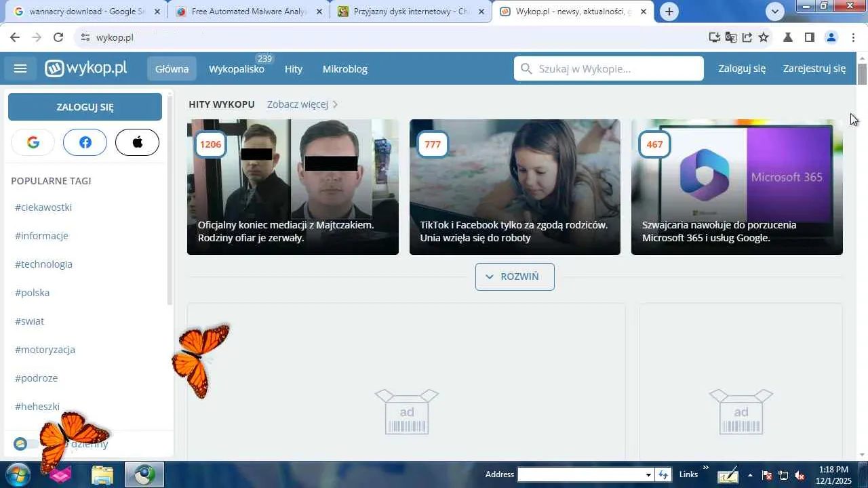Click the pink app icon on taskbar

click(x=61, y=475)
